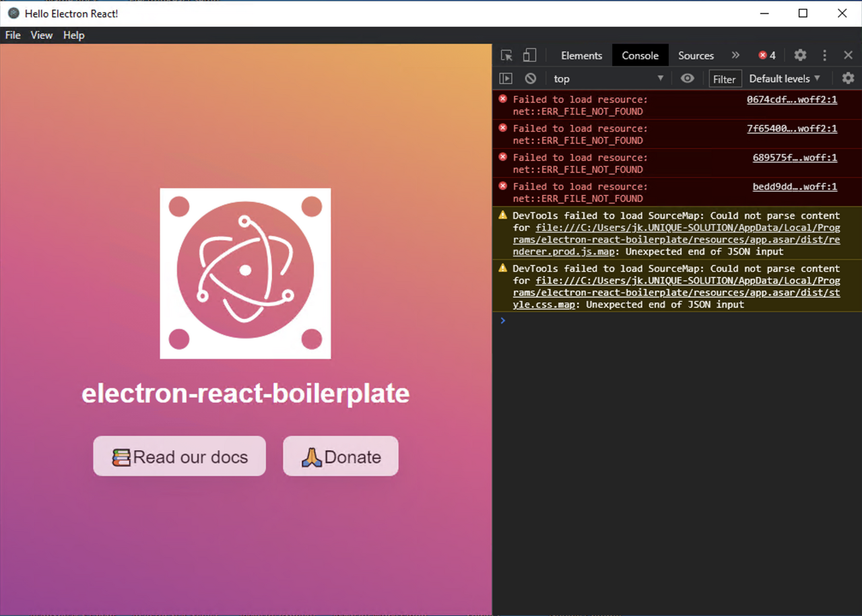Open the bedd9dd woff source link
Screen dimensions: 862x616
[x=795, y=186]
